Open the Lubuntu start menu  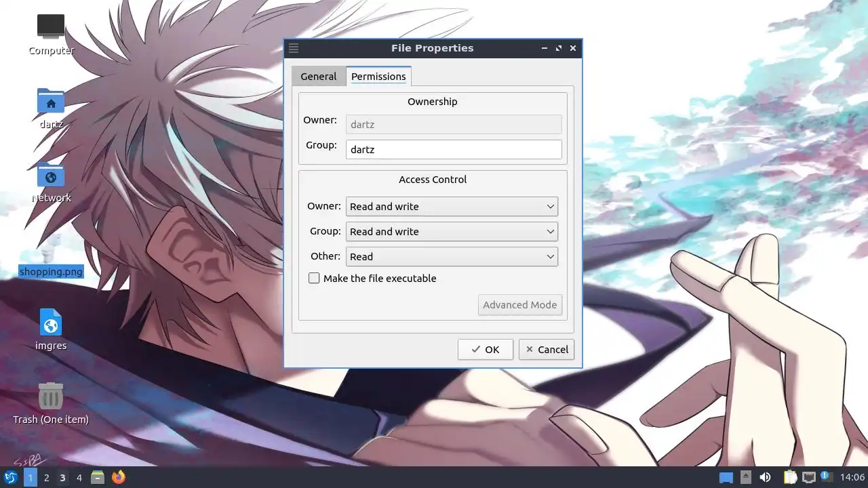click(11, 478)
